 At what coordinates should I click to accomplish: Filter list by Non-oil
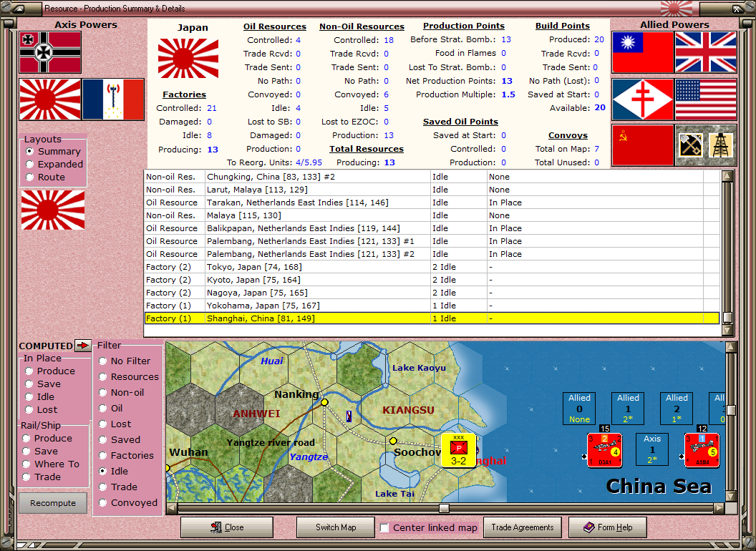tap(102, 392)
